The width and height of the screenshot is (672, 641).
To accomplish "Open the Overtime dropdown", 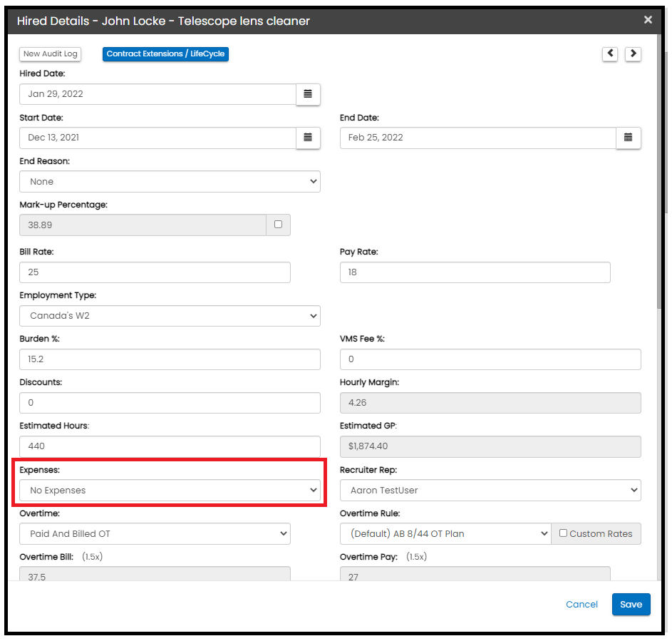I will pyautogui.click(x=155, y=534).
